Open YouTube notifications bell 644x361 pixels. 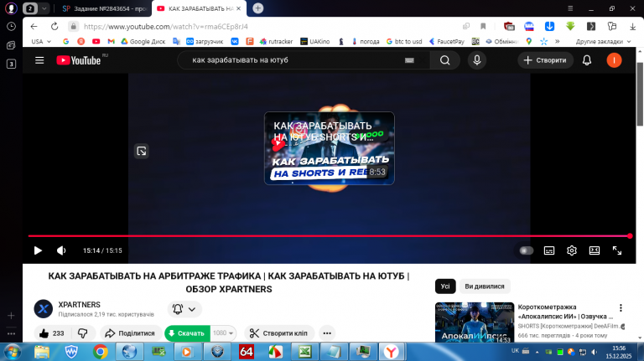[587, 60]
